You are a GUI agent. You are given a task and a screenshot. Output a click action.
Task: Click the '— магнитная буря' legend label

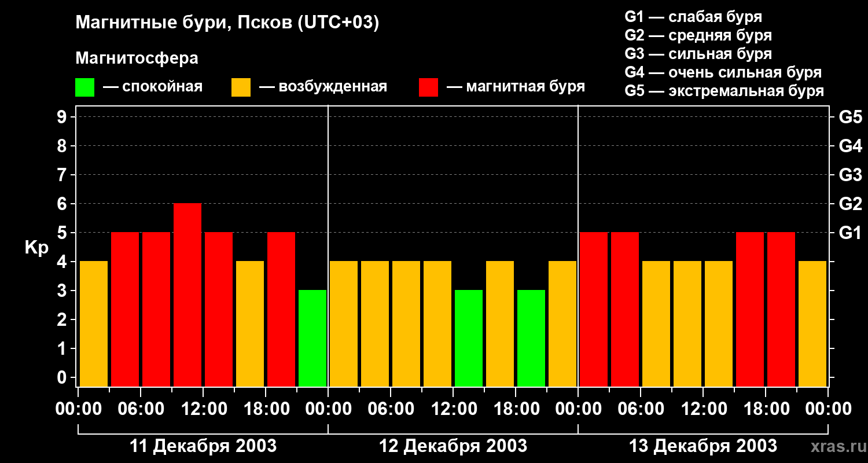point(516,87)
